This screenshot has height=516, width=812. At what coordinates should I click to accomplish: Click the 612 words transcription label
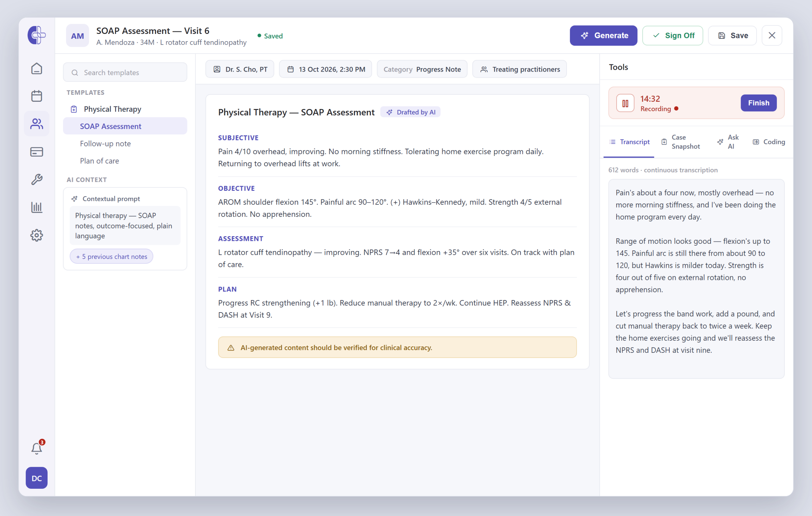(x=663, y=170)
